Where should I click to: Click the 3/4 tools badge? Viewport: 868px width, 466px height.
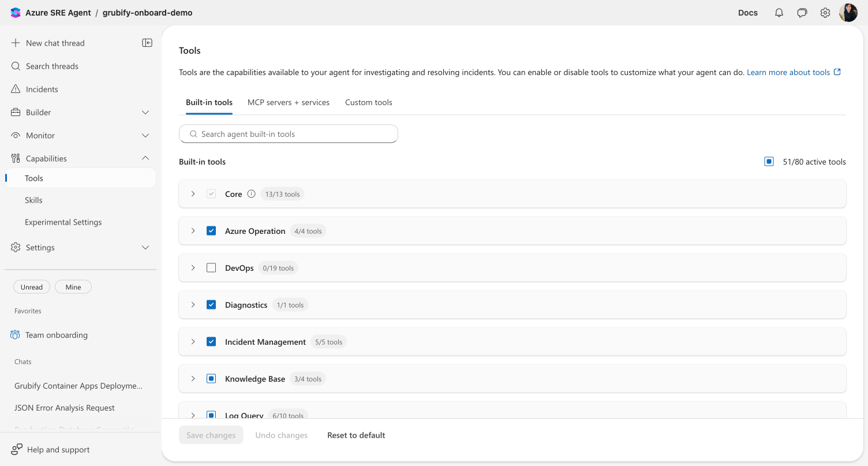coord(308,379)
